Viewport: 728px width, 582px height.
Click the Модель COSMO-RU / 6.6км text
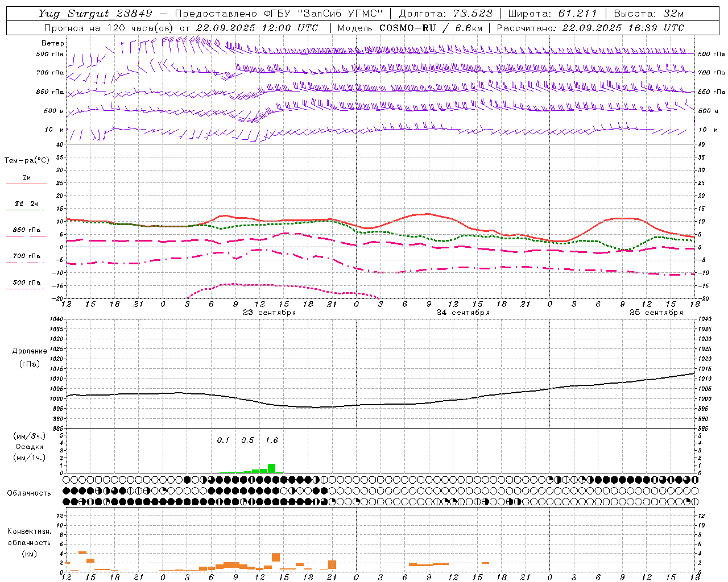[410, 28]
